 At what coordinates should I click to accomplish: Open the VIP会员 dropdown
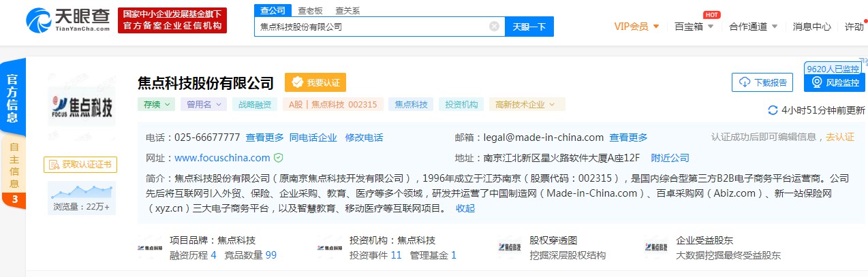[636, 27]
